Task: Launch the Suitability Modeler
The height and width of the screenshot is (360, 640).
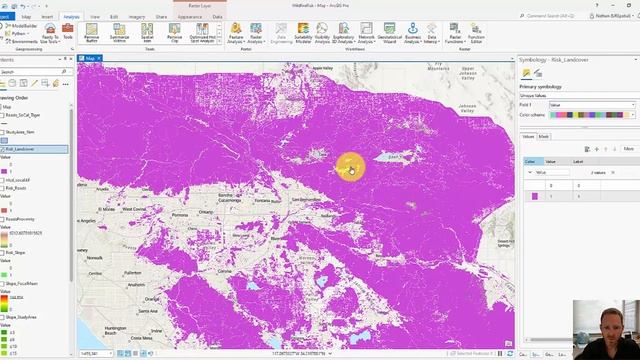Action: [x=303, y=33]
